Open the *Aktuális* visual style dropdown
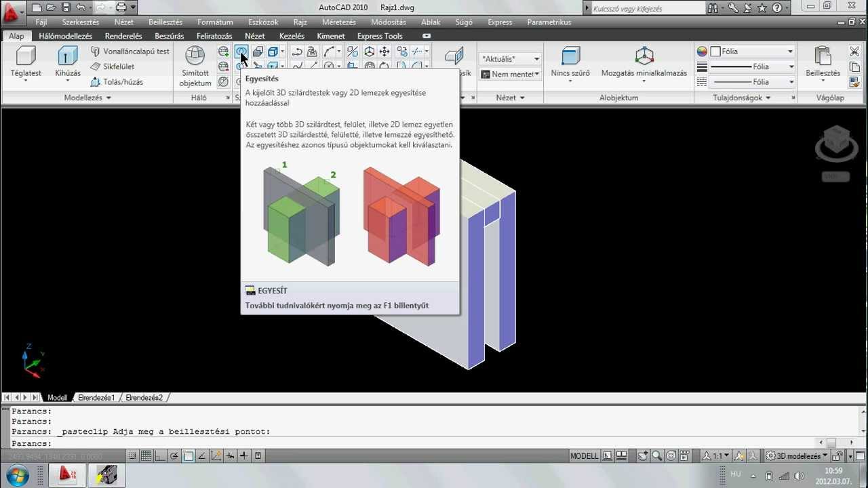 point(510,59)
